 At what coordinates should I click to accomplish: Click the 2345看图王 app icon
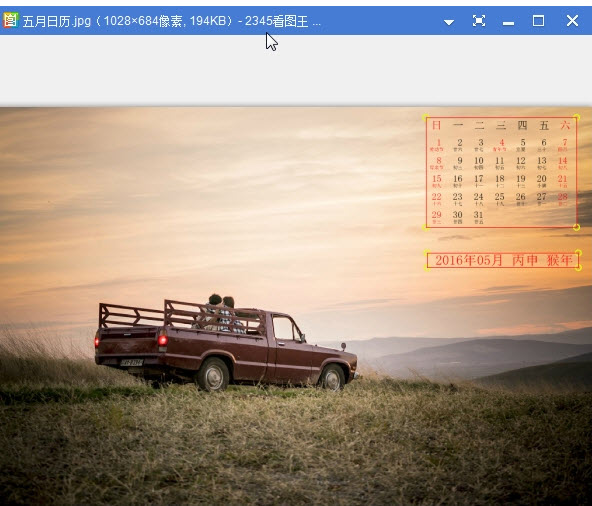10,20
